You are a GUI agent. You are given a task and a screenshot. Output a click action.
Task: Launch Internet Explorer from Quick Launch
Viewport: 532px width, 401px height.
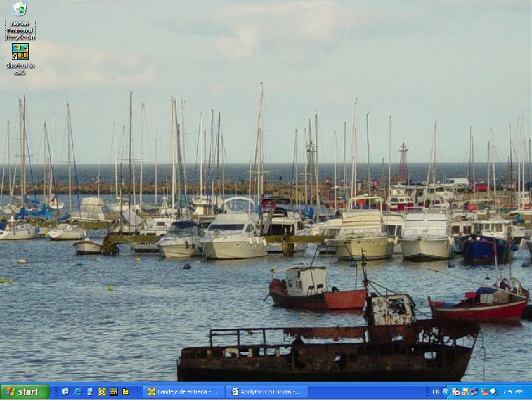point(77,391)
